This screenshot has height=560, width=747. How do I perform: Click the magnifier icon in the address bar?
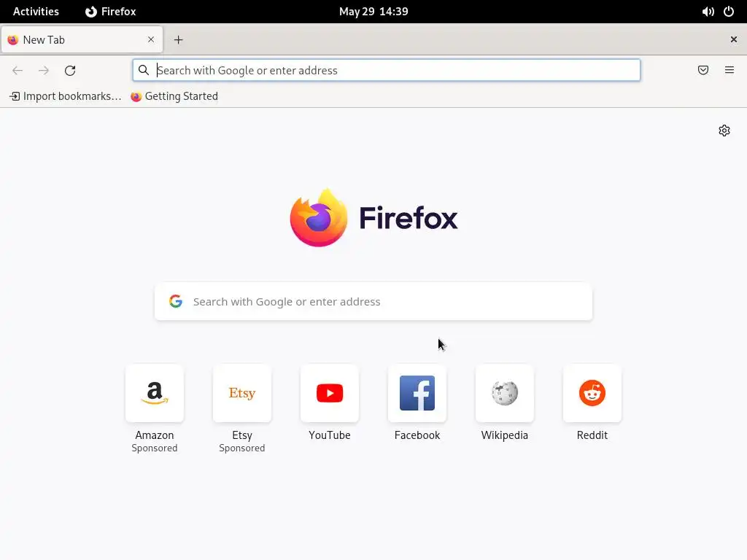point(144,70)
